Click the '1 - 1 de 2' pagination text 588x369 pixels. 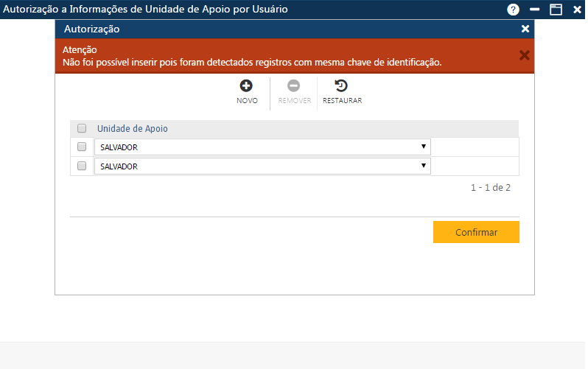pos(490,188)
